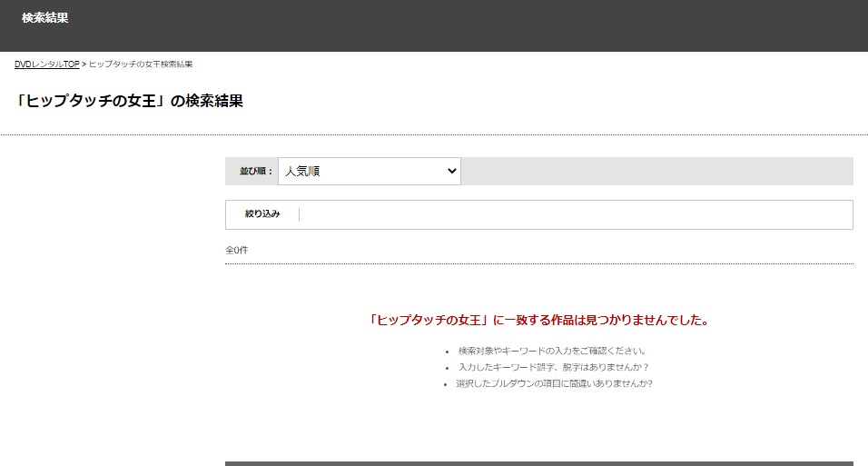Click the ヒップタッチの女王検索結果 breadcrumb text
868x466 pixels.
click(141, 64)
